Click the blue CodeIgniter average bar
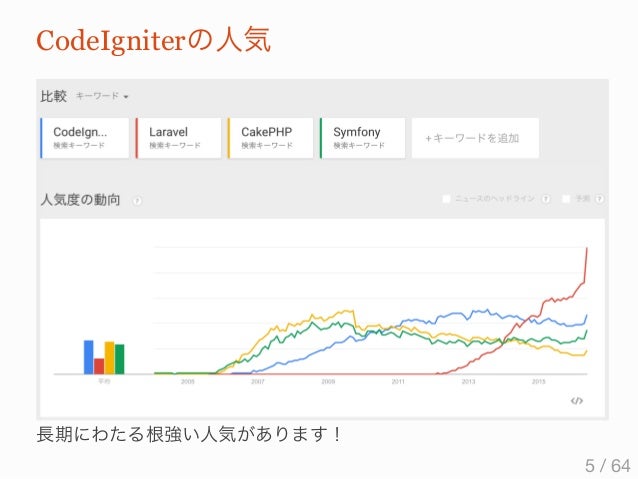The image size is (638, 479). click(x=89, y=357)
